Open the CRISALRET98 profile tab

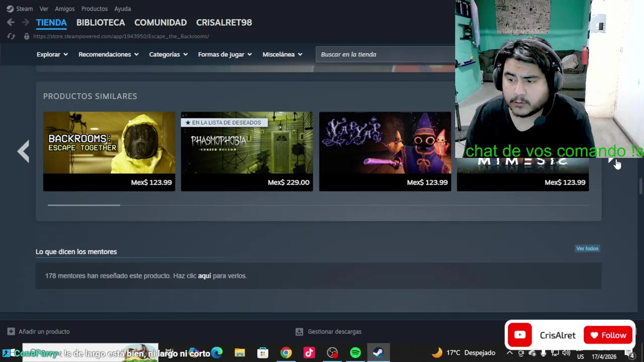[x=224, y=23]
